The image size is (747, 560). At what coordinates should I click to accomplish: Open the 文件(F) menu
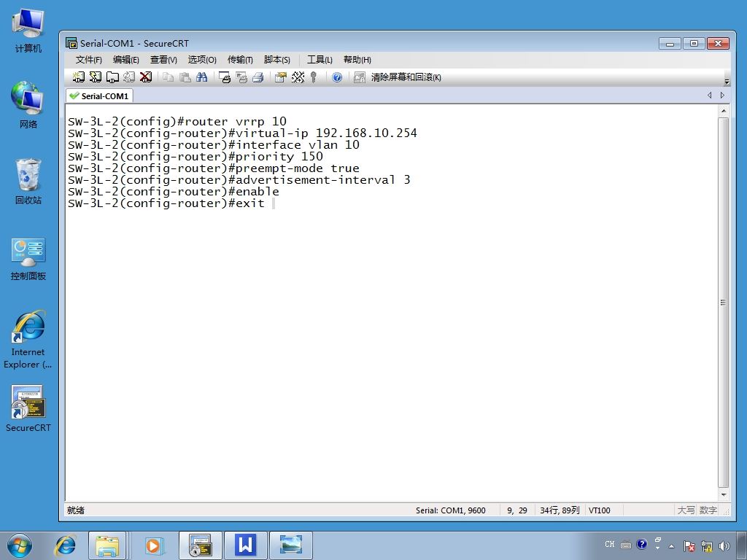coord(88,60)
